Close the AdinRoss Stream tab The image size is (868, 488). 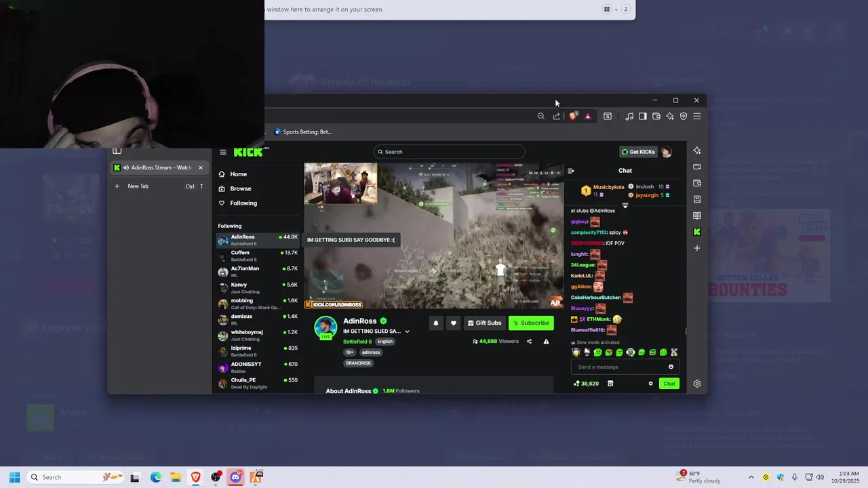(x=201, y=167)
